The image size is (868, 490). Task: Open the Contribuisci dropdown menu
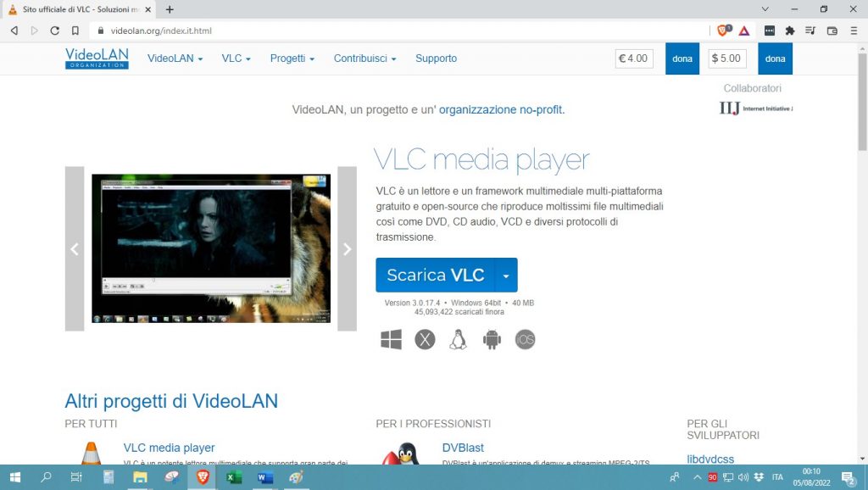pos(363,58)
